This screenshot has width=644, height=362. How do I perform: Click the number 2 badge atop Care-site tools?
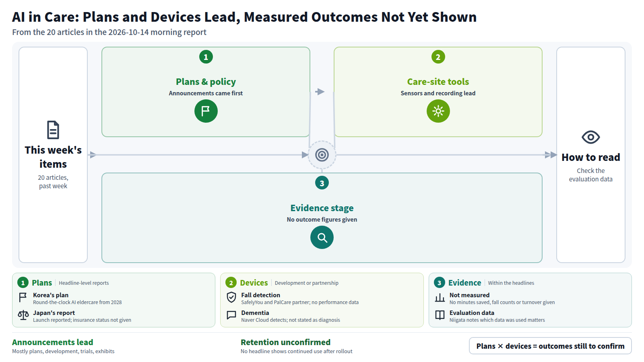[x=438, y=57]
